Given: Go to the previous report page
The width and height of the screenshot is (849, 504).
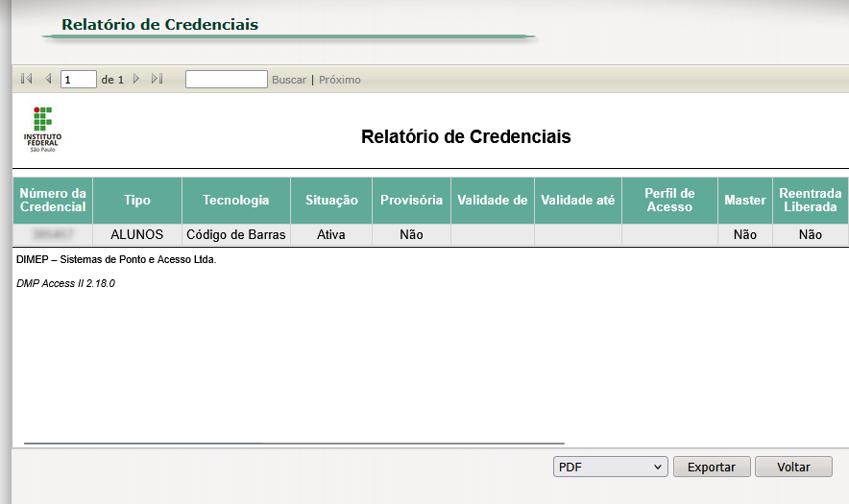Looking at the screenshot, I should (x=48, y=79).
